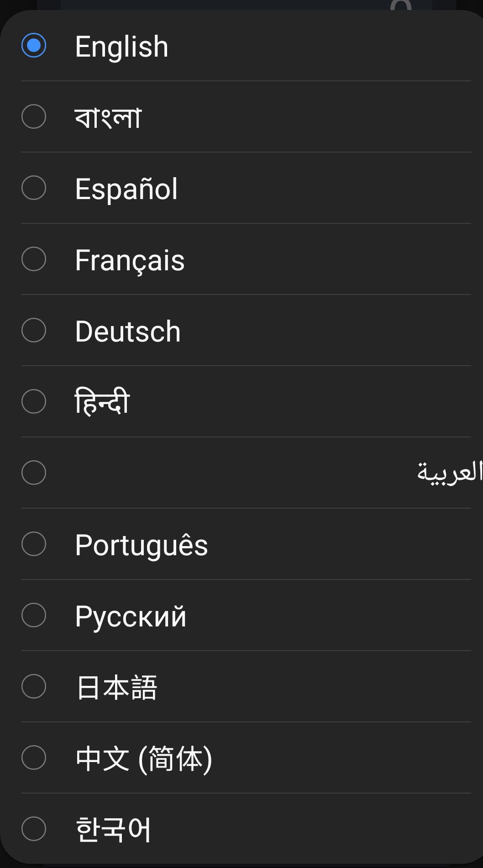Select the हिन्दी radio button
Image resolution: width=483 pixels, height=868 pixels.
(x=34, y=401)
